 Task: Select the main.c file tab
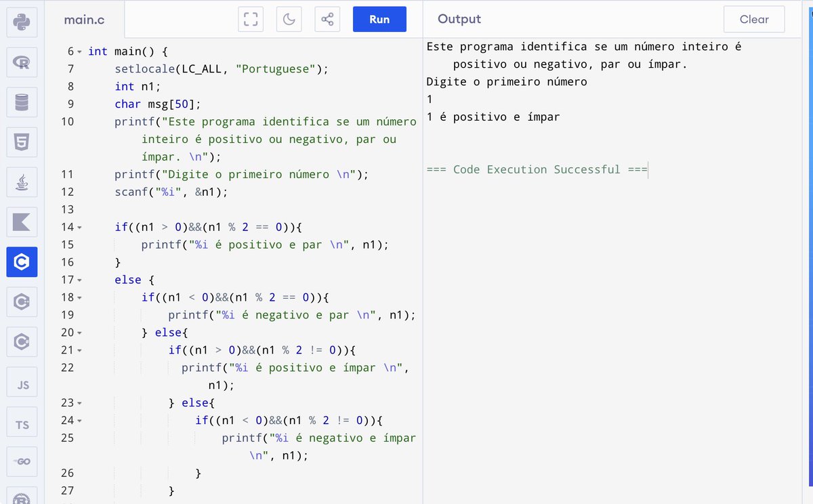pyautogui.click(x=83, y=19)
